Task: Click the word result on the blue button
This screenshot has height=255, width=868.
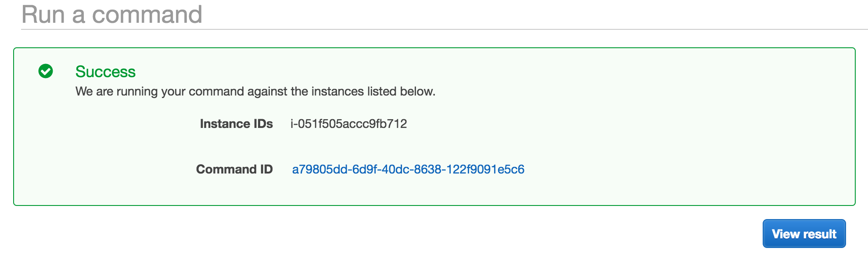Action: point(820,234)
